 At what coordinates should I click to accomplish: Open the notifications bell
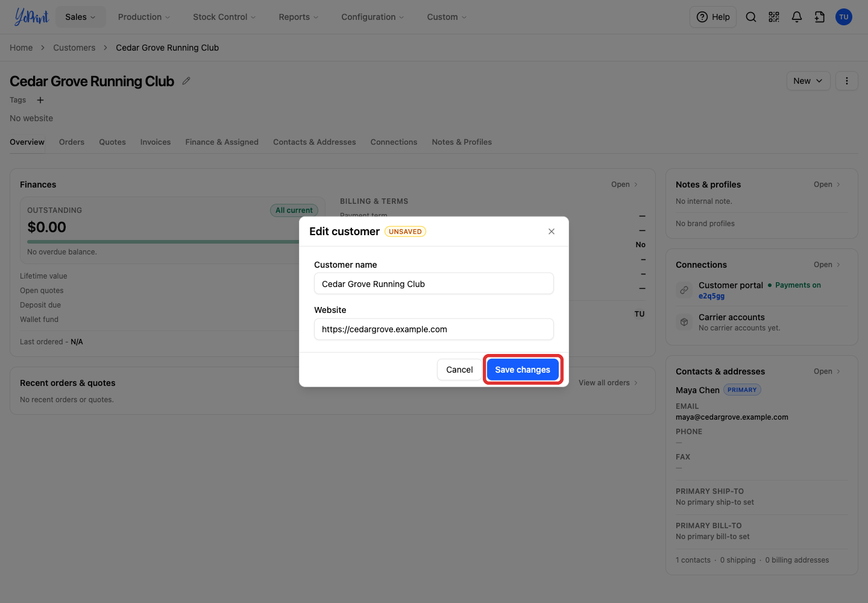797,17
